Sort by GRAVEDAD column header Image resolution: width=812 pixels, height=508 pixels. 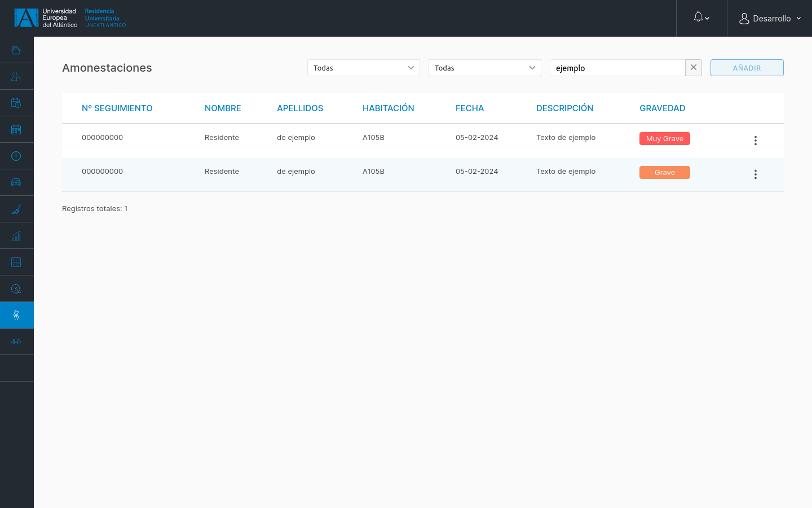point(663,108)
